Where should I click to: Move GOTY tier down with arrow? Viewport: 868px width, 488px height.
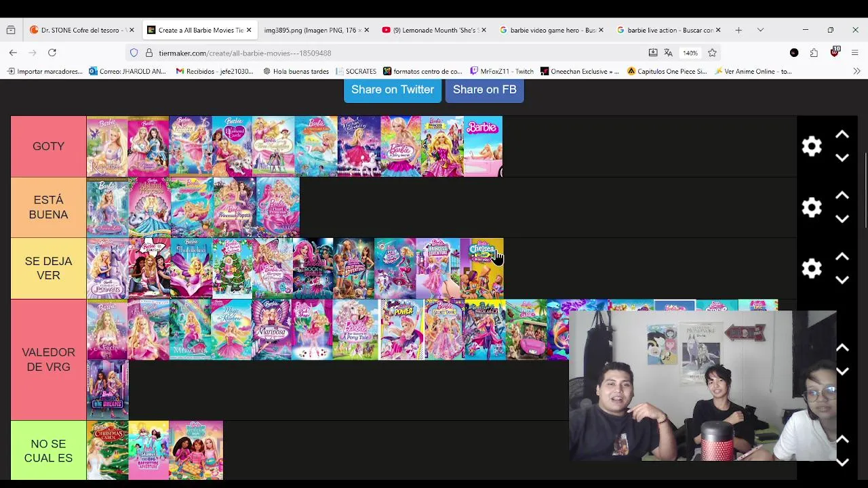[x=842, y=158]
